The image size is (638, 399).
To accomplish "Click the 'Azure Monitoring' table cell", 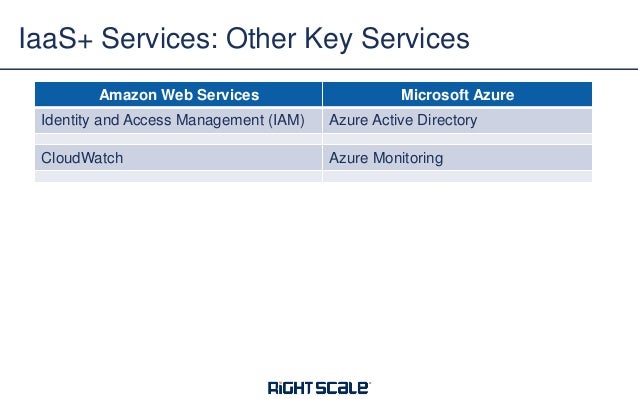I will click(457, 158).
